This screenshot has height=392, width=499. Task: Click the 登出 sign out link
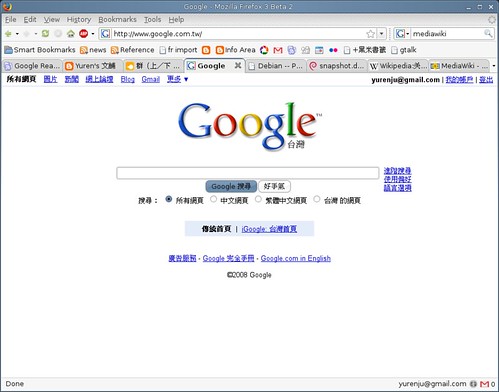coord(486,80)
